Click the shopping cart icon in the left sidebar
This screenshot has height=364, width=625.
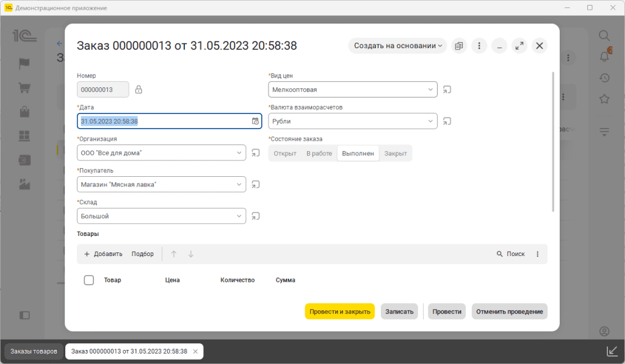coord(24,88)
